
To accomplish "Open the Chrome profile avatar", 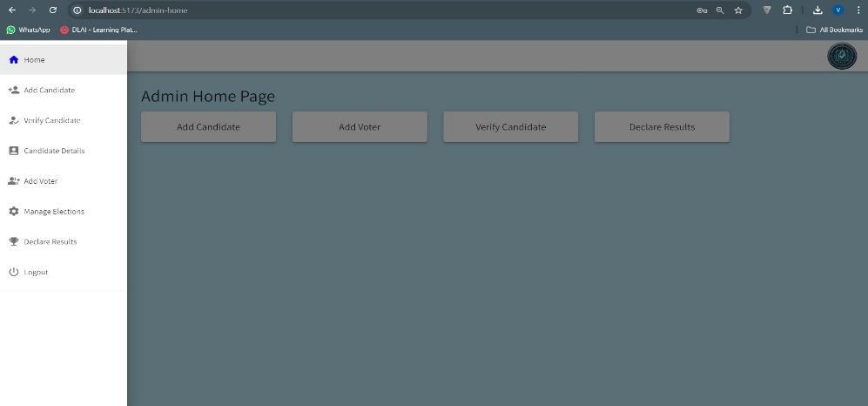I will pos(838,10).
